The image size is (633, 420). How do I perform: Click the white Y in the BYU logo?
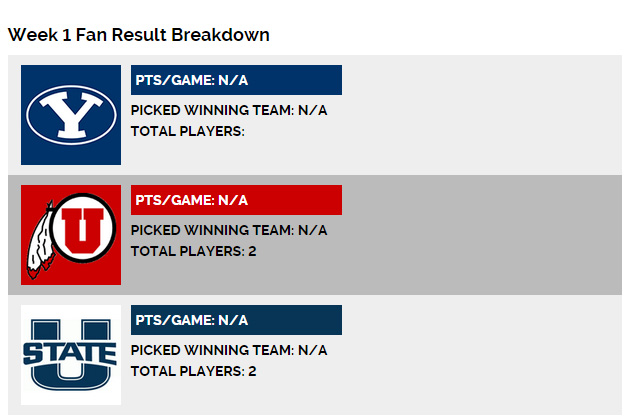coord(71,115)
